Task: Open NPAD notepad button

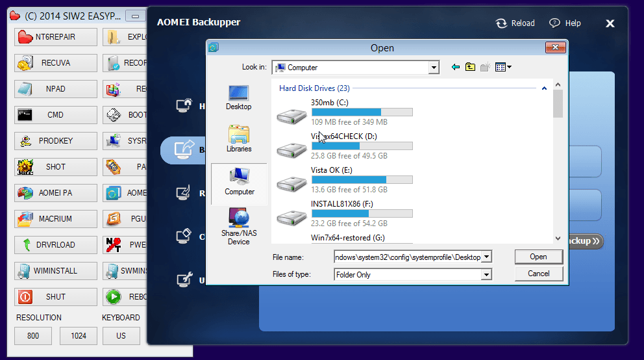Action: point(55,89)
